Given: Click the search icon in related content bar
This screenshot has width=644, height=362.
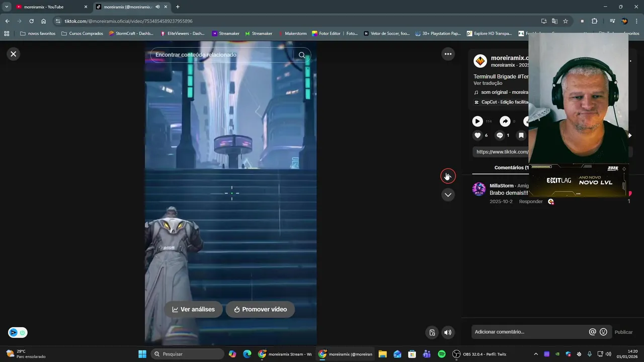Looking at the screenshot, I should click(302, 55).
